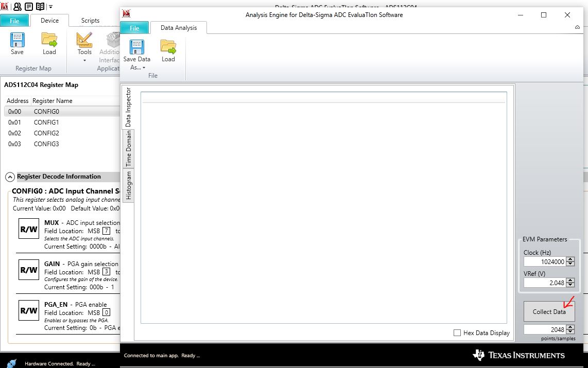This screenshot has width=588, height=368.
Task: Click the R/W box beside GAIN field
Action: pyautogui.click(x=29, y=270)
